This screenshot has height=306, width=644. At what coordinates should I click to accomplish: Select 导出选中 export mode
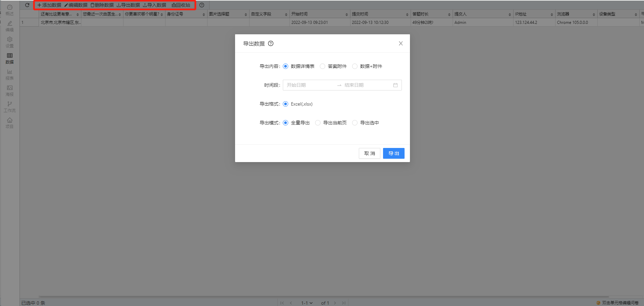click(366, 123)
